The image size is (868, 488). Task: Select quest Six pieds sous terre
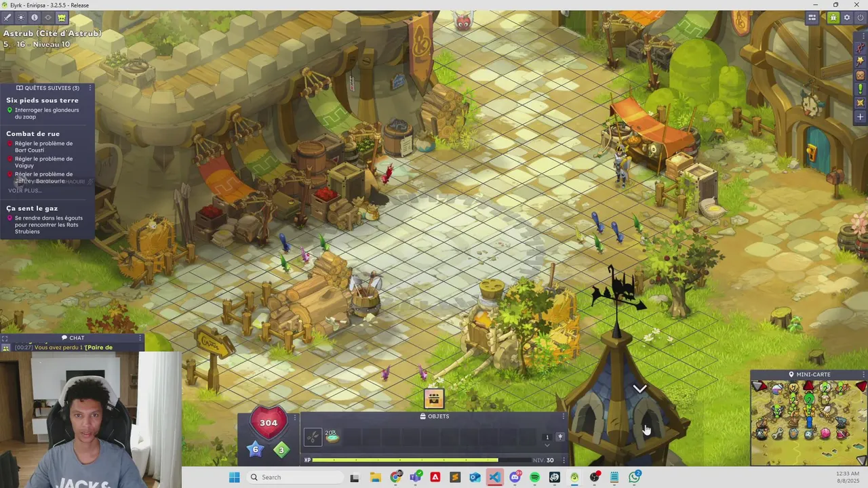click(42, 100)
